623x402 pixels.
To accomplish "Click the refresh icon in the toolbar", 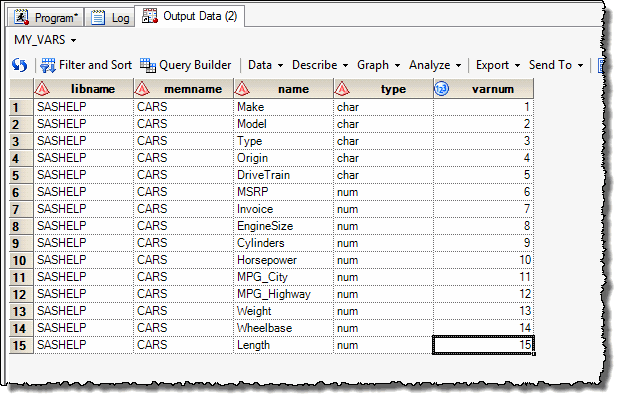I will pos(19,65).
